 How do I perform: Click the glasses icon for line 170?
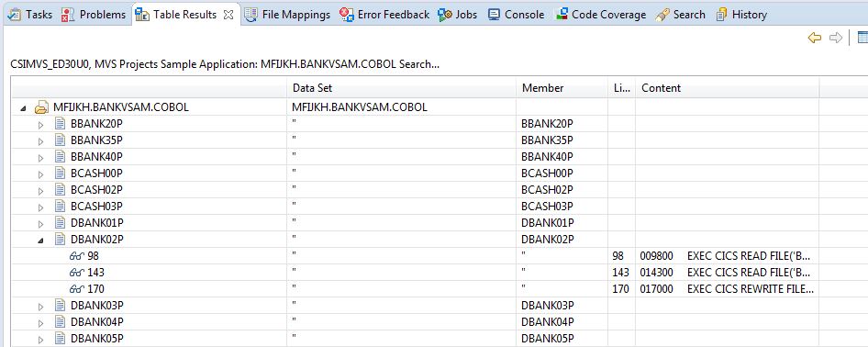pos(76,289)
